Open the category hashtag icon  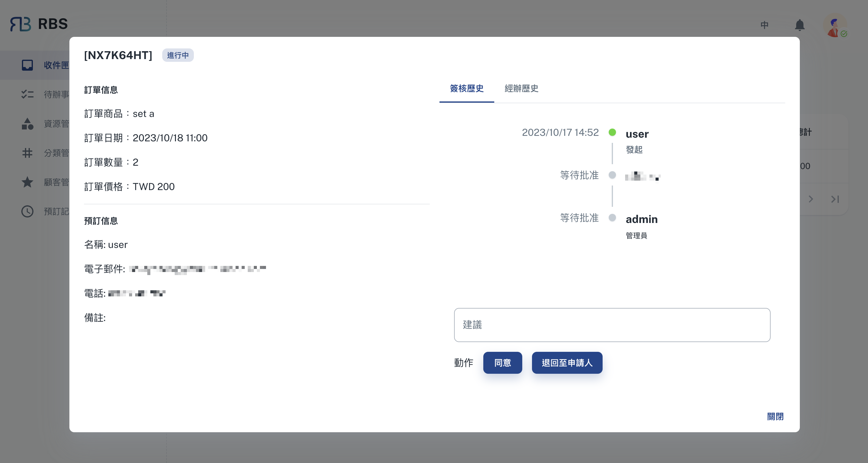coord(27,153)
